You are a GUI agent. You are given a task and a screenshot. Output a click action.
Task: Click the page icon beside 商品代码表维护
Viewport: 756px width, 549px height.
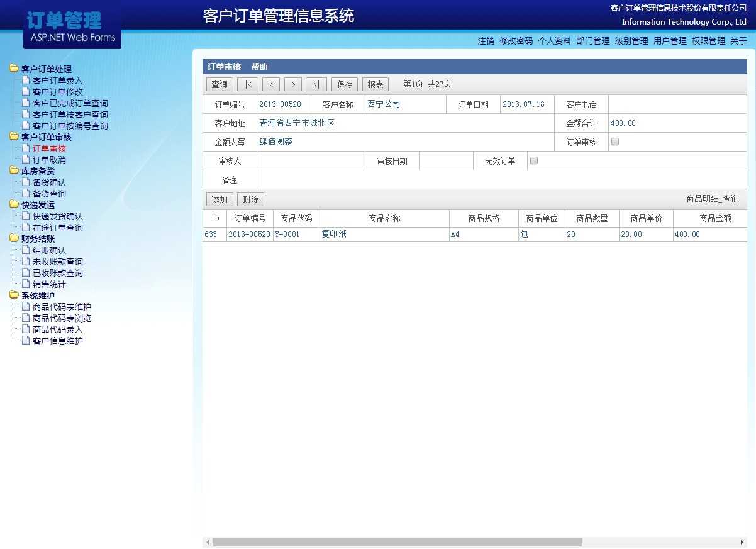(26, 306)
